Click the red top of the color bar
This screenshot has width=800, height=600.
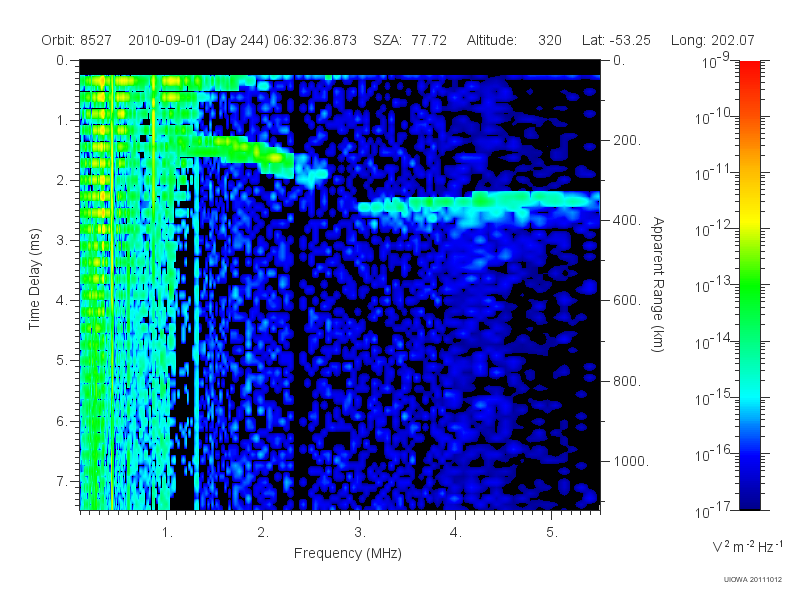(x=749, y=69)
